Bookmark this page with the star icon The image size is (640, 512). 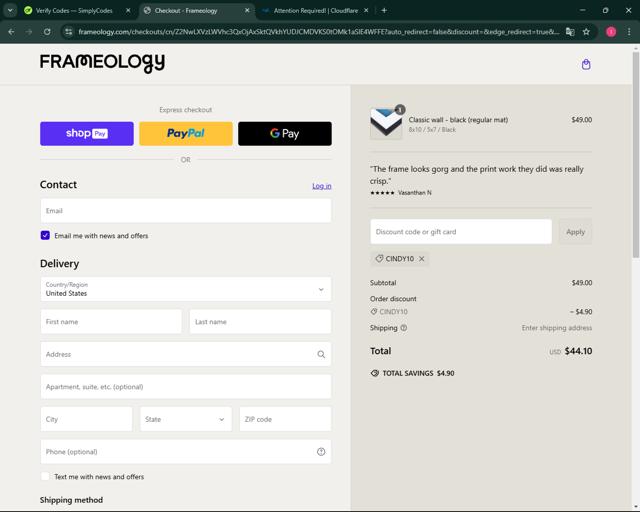click(x=586, y=31)
